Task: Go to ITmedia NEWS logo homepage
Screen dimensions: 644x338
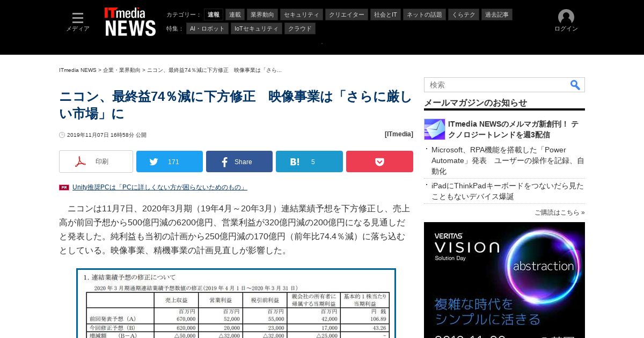Action: tap(130, 21)
